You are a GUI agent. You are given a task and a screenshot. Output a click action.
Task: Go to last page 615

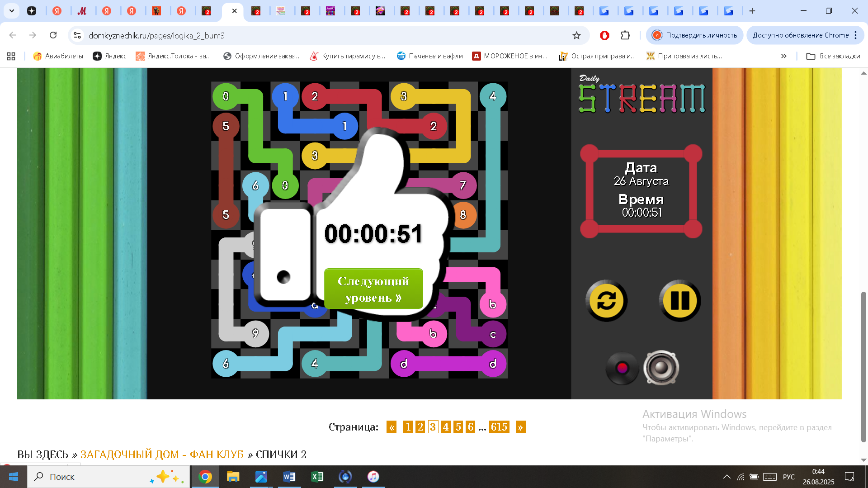click(499, 427)
